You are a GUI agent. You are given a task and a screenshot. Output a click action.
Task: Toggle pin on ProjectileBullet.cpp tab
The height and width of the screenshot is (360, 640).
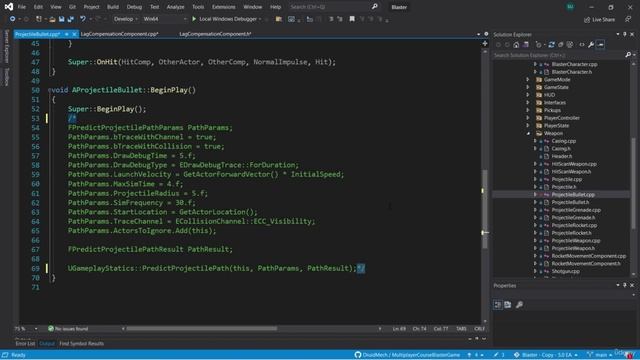pos(67,34)
